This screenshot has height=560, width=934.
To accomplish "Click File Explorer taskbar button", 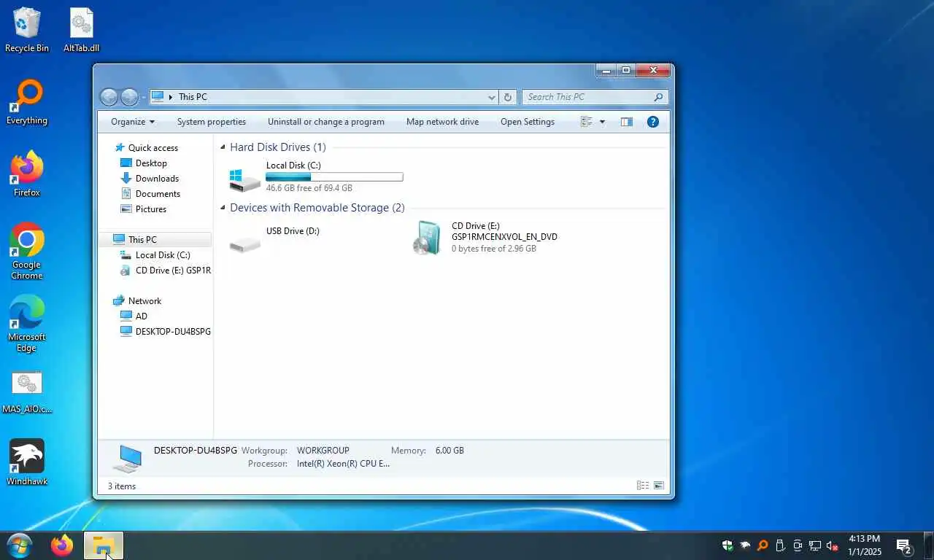I will [x=104, y=545].
